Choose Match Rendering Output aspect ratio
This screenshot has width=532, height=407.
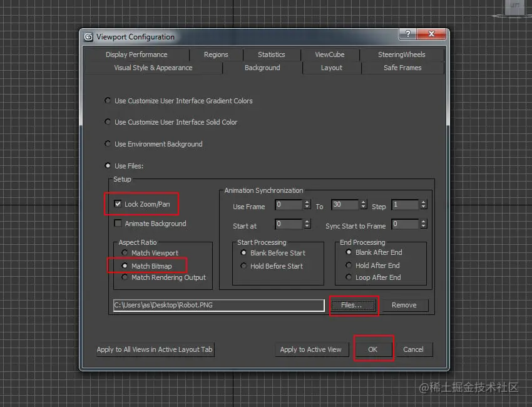(125, 277)
